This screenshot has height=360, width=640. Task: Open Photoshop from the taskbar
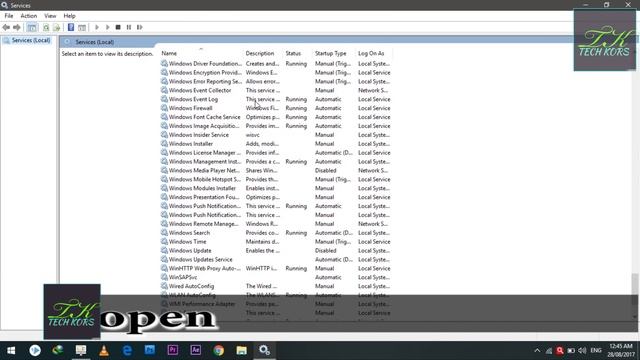click(150, 350)
